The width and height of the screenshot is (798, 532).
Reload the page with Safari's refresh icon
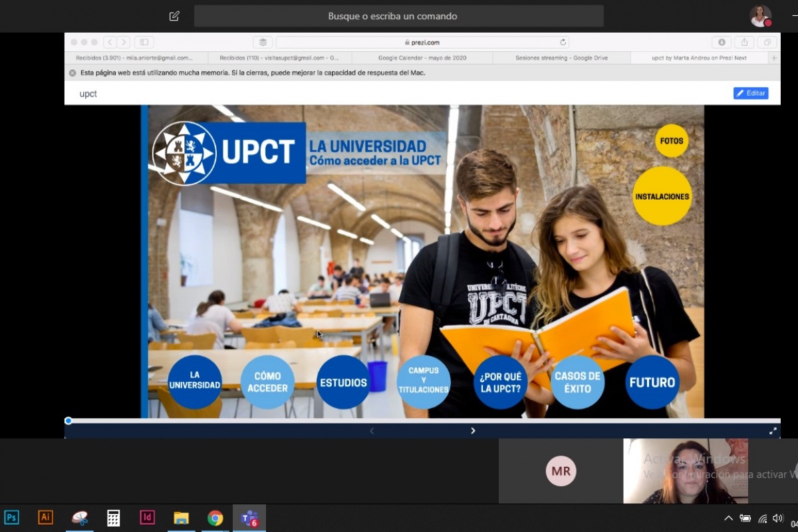(x=563, y=42)
